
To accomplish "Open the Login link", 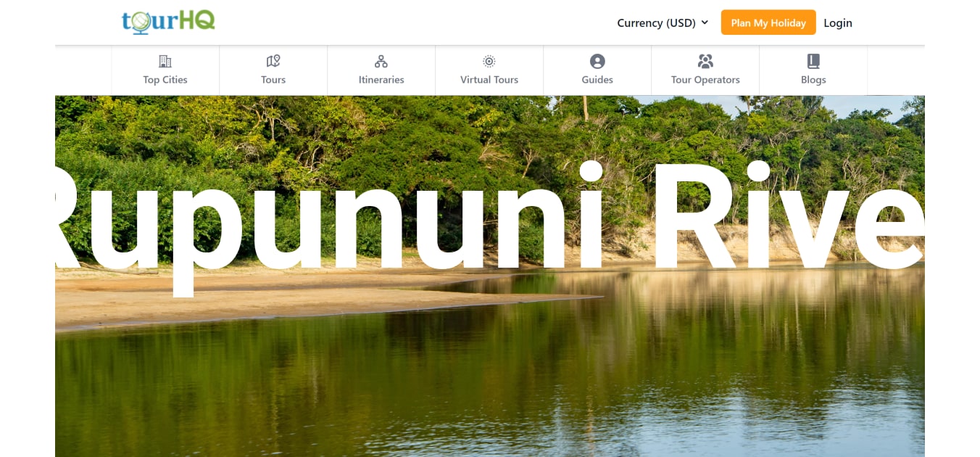I will (838, 22).
